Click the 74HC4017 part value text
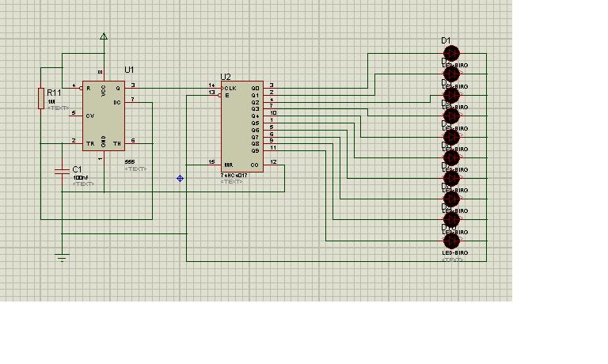This screenshot has height=364, width=608. tap(234, 176)
